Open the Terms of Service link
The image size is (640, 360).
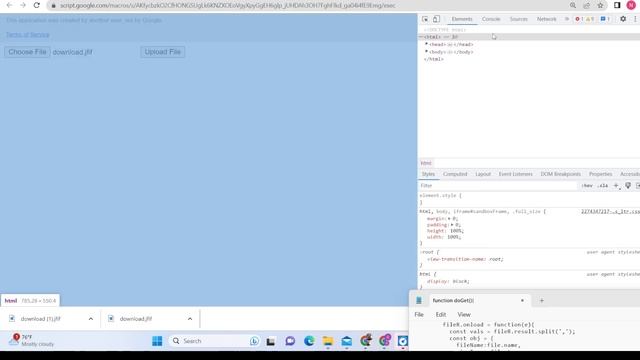coord(27,35)
